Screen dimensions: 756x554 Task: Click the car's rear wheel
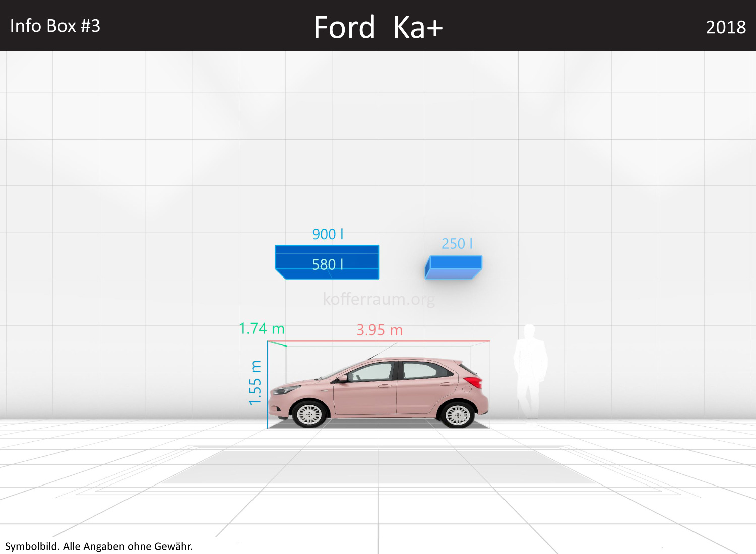tap(458, 414)
